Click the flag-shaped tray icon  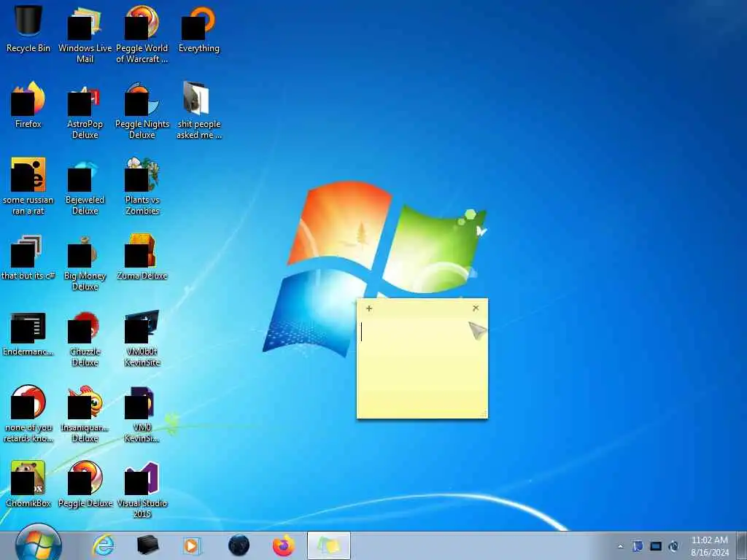(638, 546)
